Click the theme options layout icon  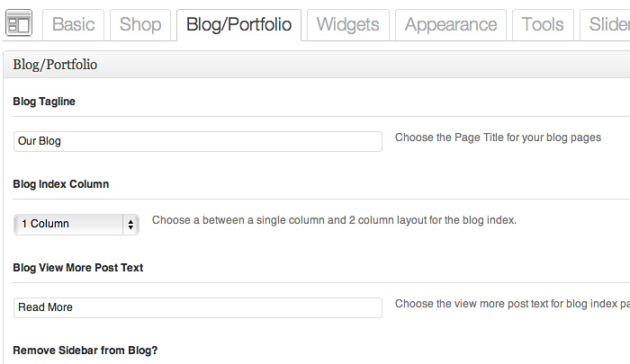[x=20, y=22]
